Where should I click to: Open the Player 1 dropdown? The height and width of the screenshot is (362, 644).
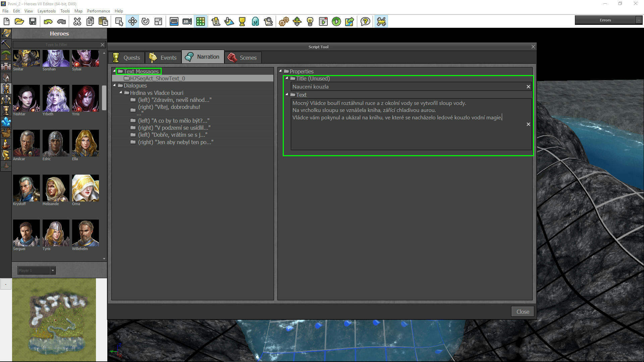(x=53, y=270)
